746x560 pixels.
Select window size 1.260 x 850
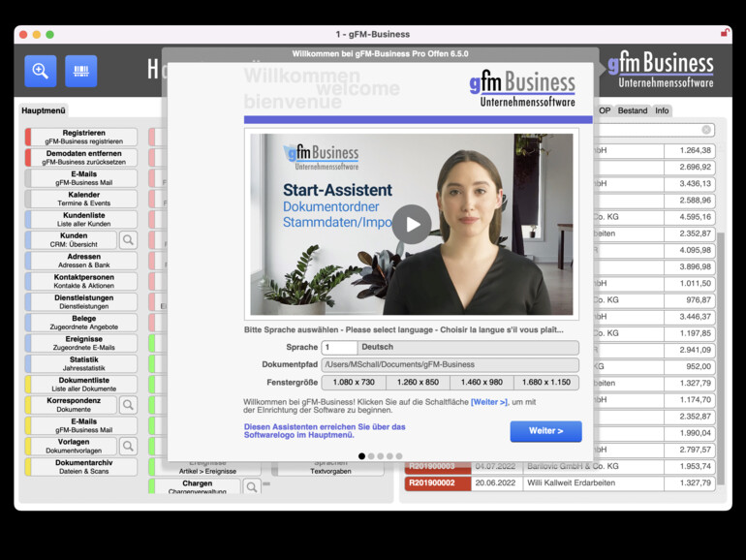(418, 383)
